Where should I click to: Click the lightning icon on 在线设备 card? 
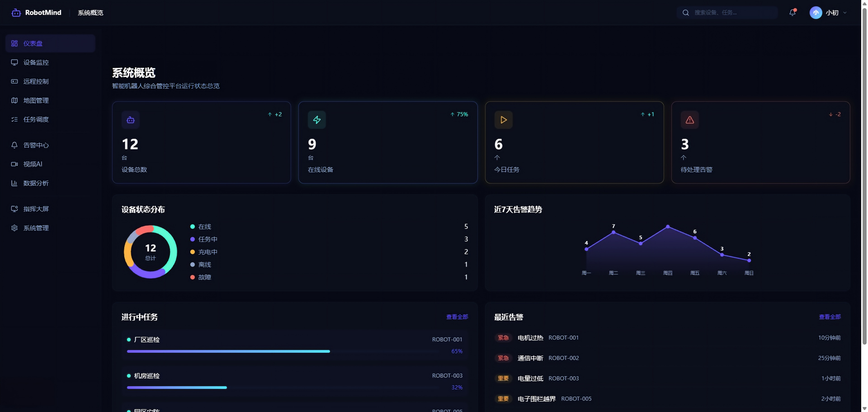[x=317, y=120]
